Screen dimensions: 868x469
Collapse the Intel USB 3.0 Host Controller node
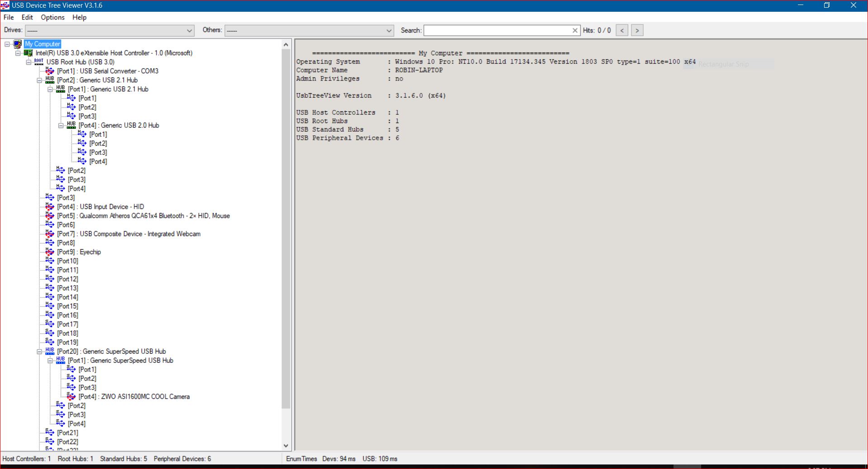point(18,53)
